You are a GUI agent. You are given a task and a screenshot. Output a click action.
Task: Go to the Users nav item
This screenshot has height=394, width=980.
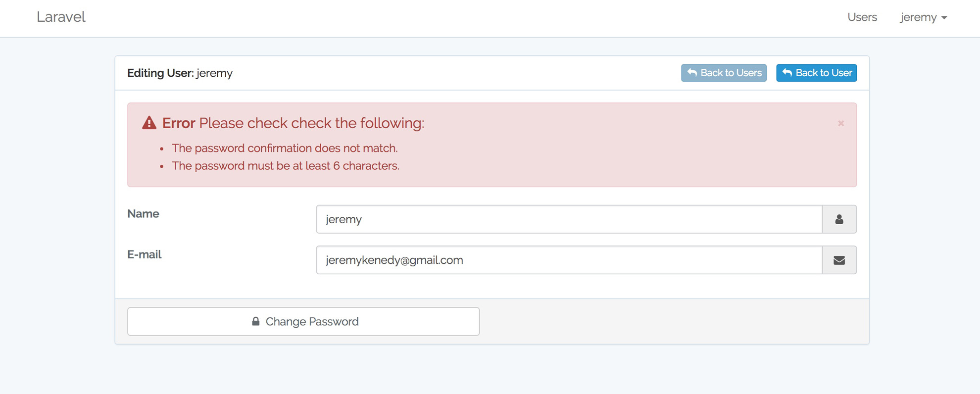862,17
